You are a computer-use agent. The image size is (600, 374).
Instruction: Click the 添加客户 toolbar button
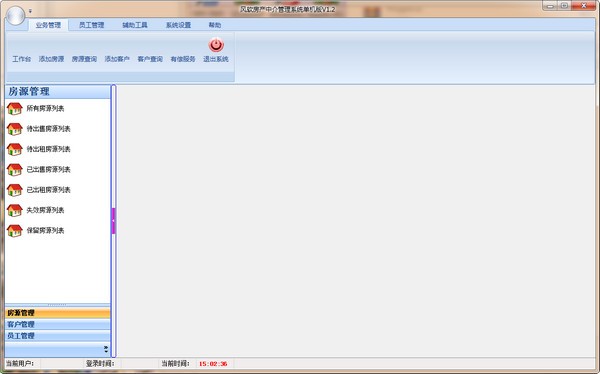point(117,59)
